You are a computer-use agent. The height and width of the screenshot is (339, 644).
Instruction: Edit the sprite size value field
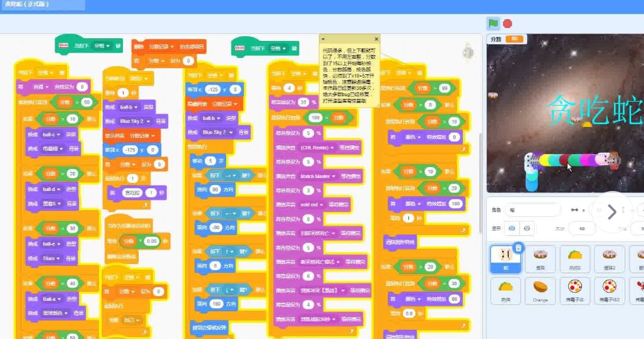(x=580, y=228)
